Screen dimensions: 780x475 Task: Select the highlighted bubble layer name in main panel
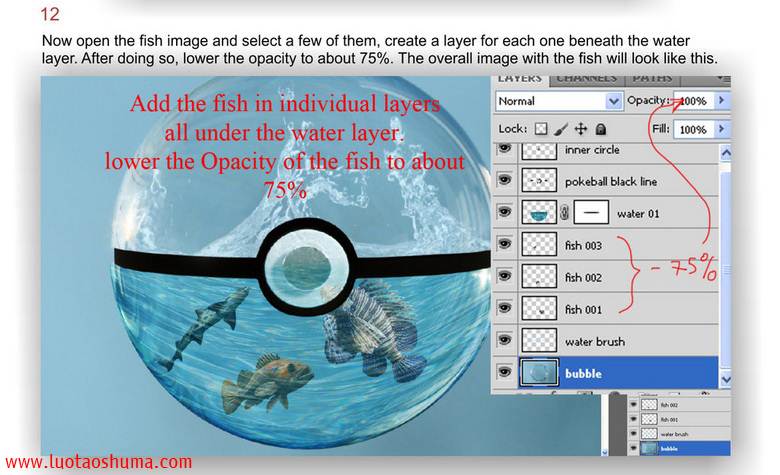[583, 374]
